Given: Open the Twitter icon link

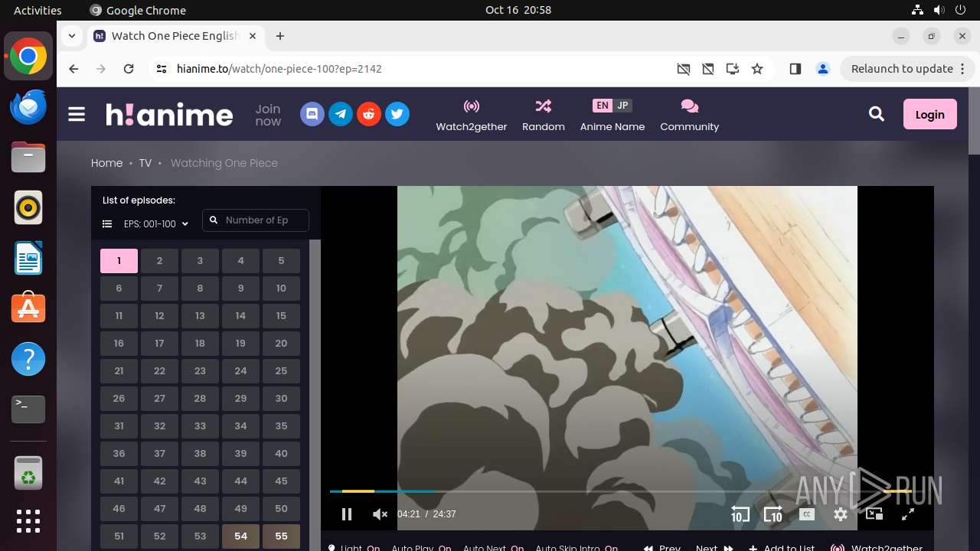Looking at the screenshot, I should [x=397, y=115].
